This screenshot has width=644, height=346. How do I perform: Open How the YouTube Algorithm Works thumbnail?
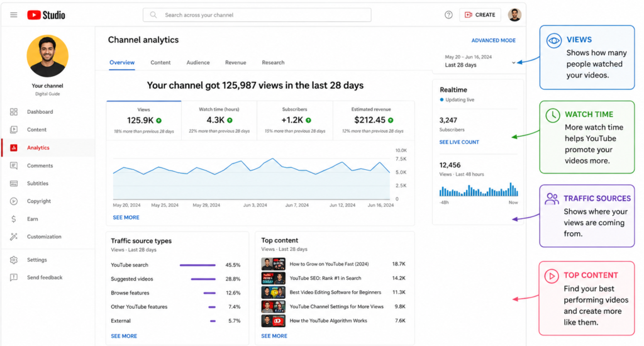click(273, 321)
